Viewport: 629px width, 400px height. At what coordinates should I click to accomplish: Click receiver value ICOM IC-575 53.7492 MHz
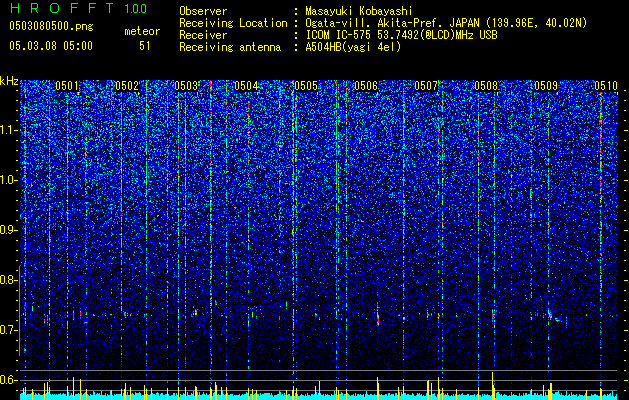(x=401, y=35)
